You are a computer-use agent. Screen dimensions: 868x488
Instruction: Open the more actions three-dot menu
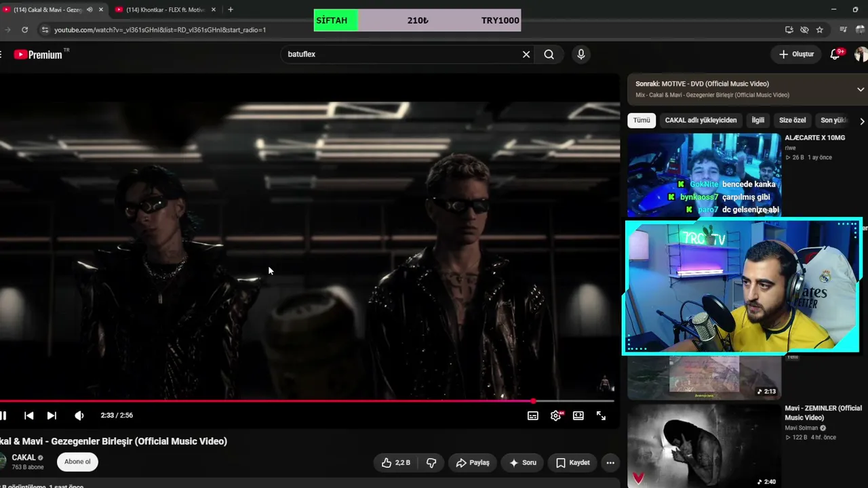point(610,463)
